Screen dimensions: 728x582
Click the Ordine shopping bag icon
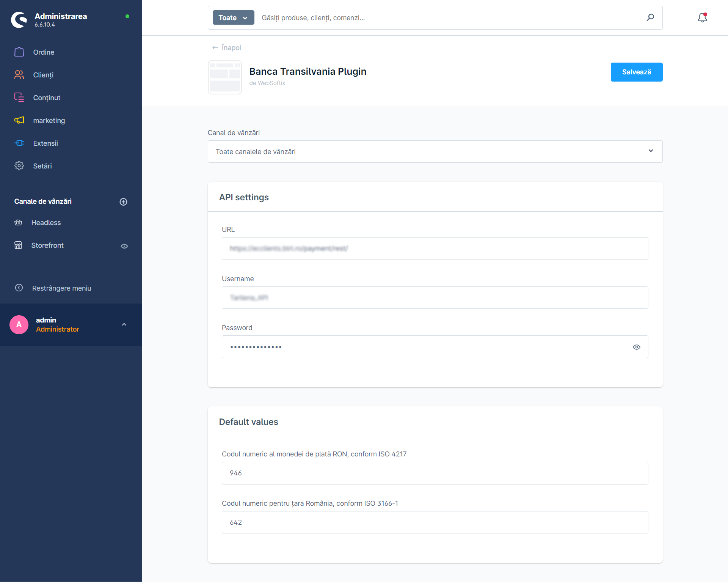19,52
